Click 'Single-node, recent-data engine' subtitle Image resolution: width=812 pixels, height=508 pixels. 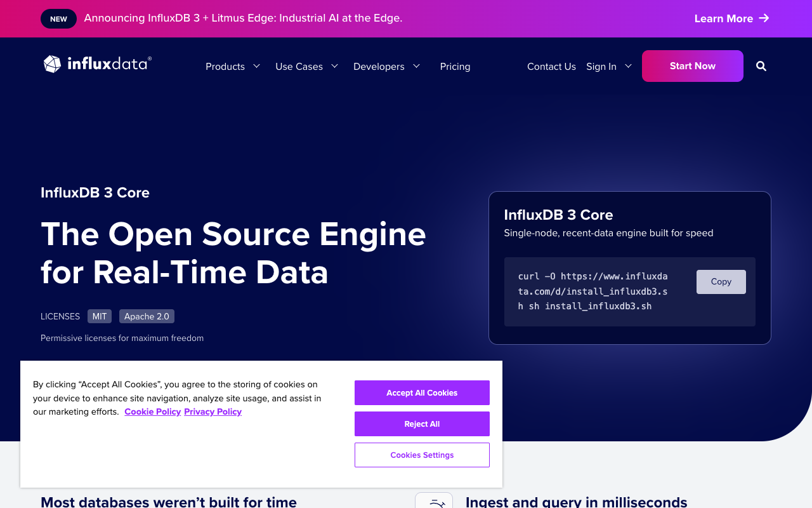point(608,233)
